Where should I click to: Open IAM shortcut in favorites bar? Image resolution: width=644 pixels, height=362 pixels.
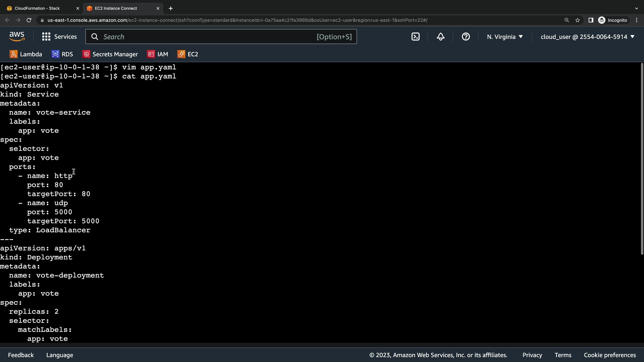(x=158, y=54)
